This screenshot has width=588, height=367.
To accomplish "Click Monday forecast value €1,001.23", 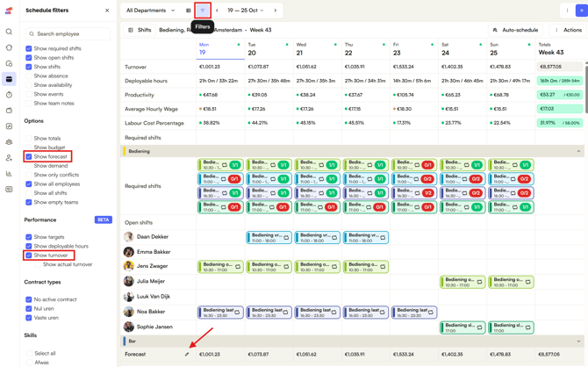I will point(210,354).
